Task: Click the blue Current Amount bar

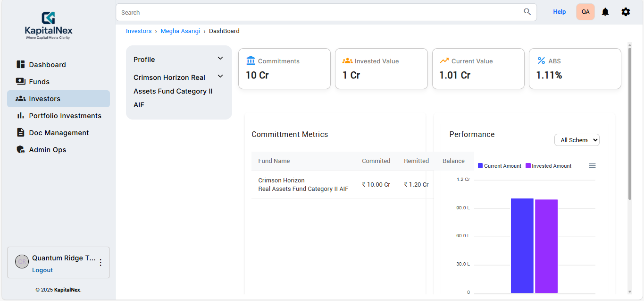Action: tap(522, 246)
